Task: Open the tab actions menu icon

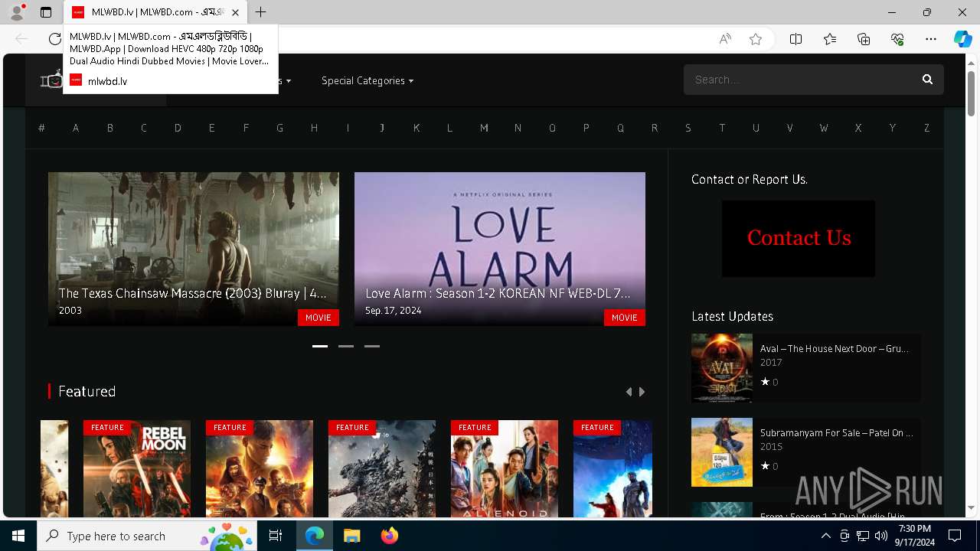Action: [46, 12]
